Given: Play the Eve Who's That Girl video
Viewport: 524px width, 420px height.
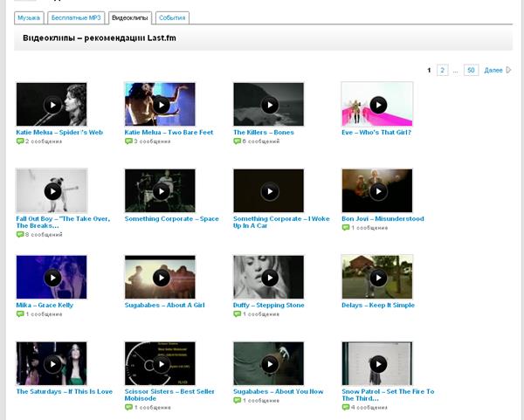Looking at the screenshot, I should pos(376,105).
